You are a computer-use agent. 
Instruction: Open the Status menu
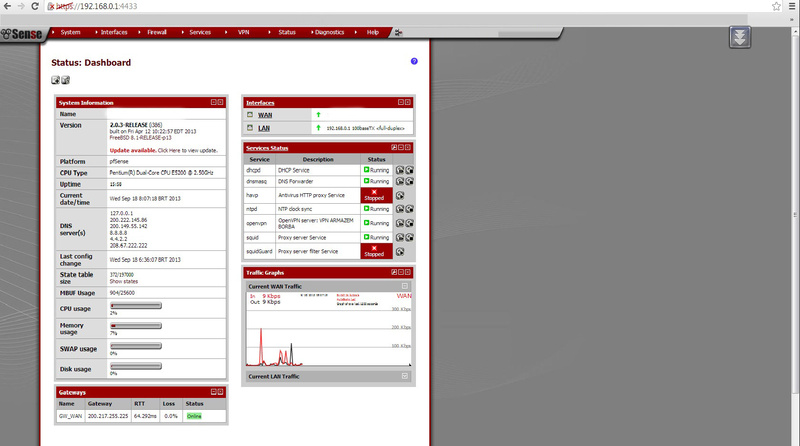(287, 32)
